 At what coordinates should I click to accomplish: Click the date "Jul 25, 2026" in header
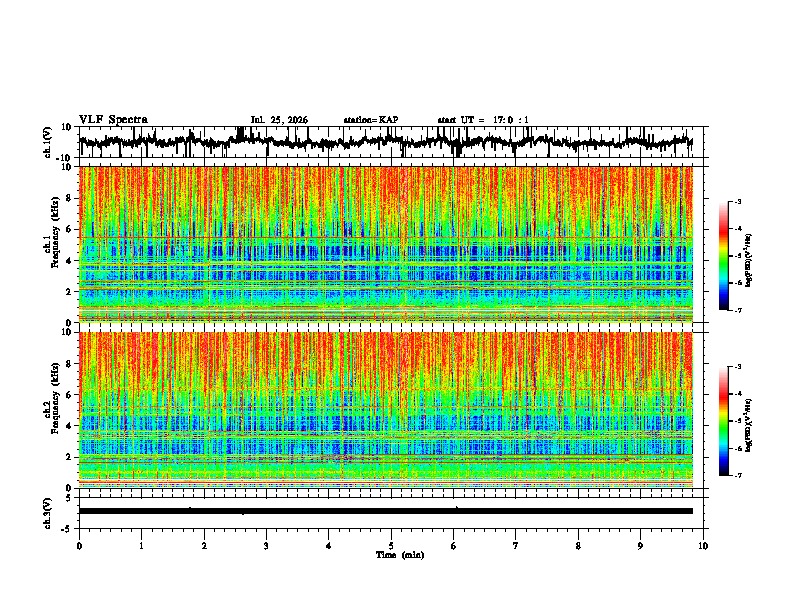(279, 120)
